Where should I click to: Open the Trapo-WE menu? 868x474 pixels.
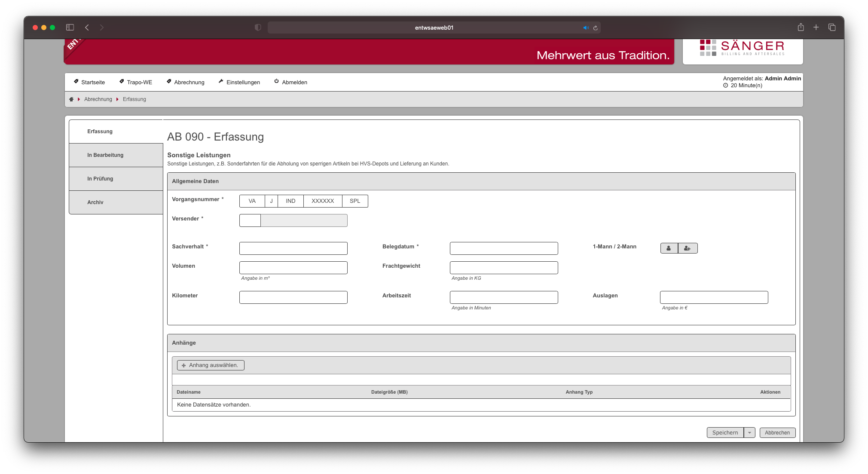(x=136, y=82)
